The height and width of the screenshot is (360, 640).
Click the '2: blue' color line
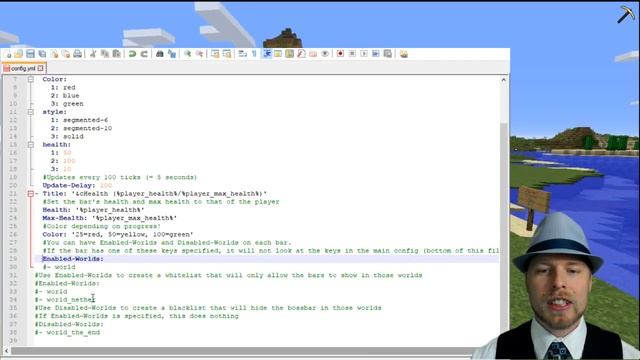65,96
